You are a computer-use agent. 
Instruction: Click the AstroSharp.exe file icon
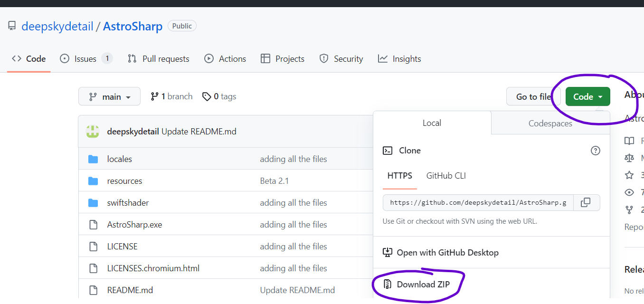coord(93,225)
